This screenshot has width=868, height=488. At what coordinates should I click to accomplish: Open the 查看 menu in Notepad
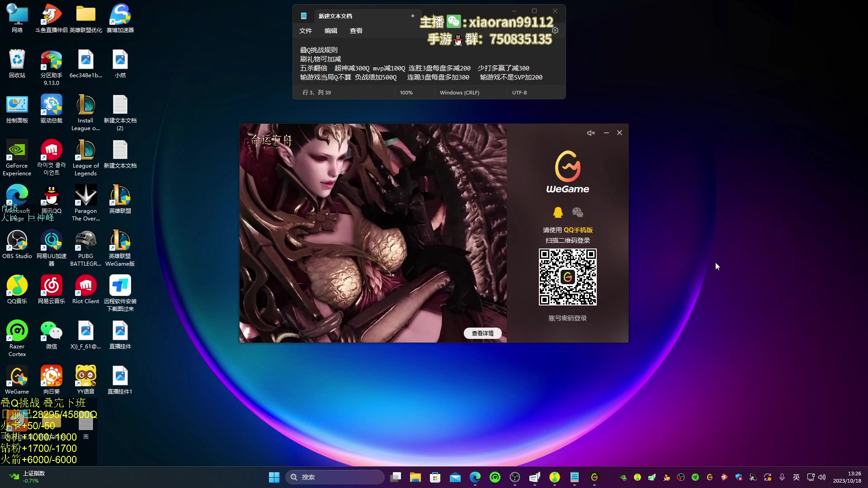pyautogui.click(x=356, y=31)
